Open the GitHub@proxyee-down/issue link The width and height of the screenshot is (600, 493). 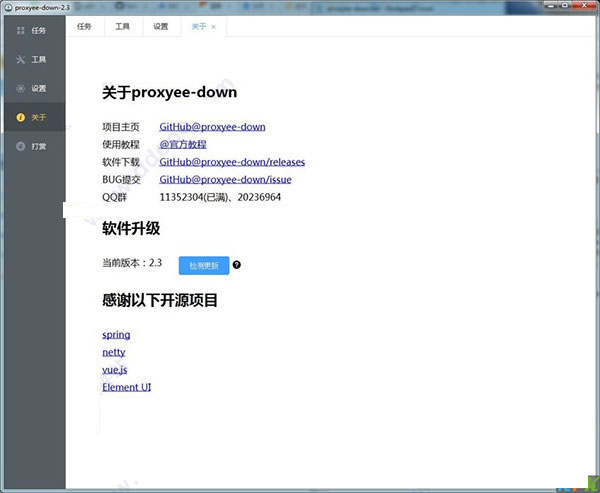click(225, 180)
